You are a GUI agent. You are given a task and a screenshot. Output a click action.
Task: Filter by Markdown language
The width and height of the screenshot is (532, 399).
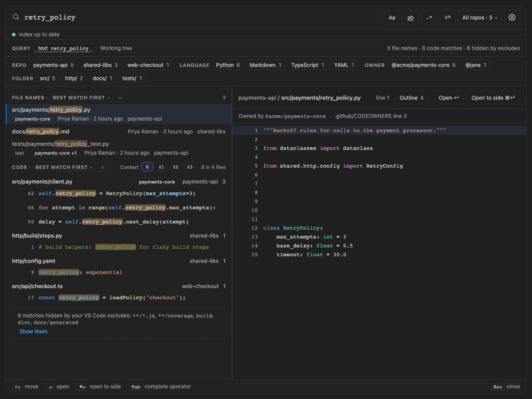265,65
